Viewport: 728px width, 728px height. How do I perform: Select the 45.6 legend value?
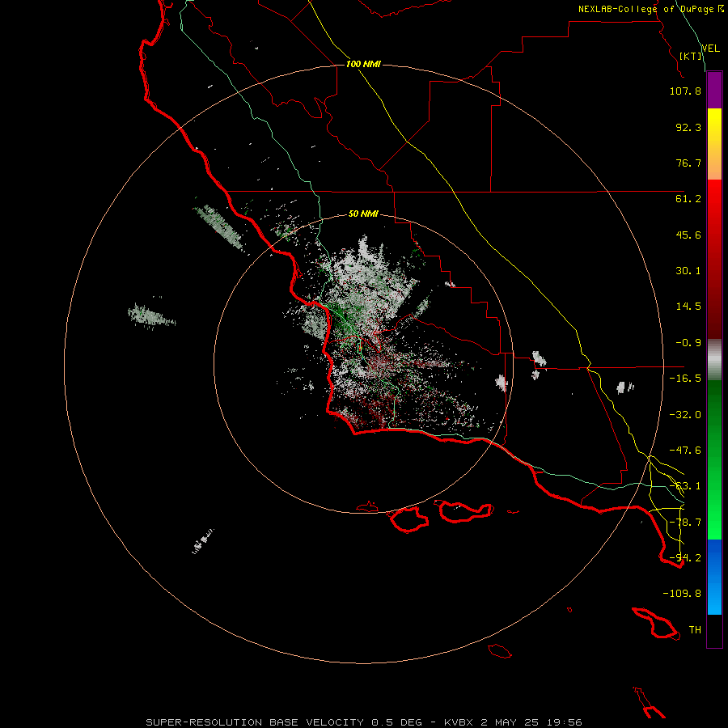point(688,235)
